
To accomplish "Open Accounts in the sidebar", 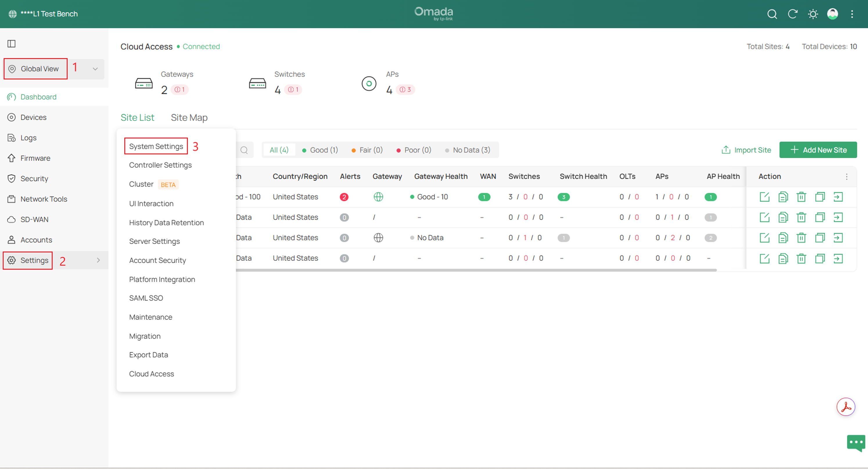I will point(54,240).
